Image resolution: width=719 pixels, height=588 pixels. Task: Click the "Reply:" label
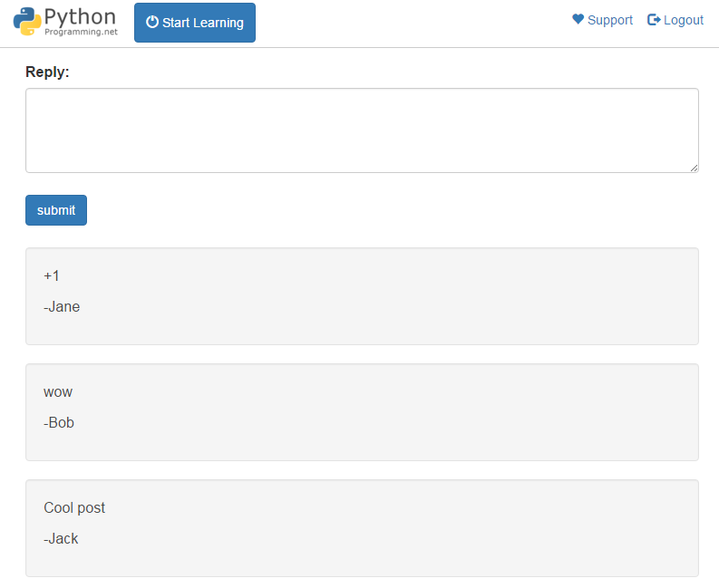[47, 72]
